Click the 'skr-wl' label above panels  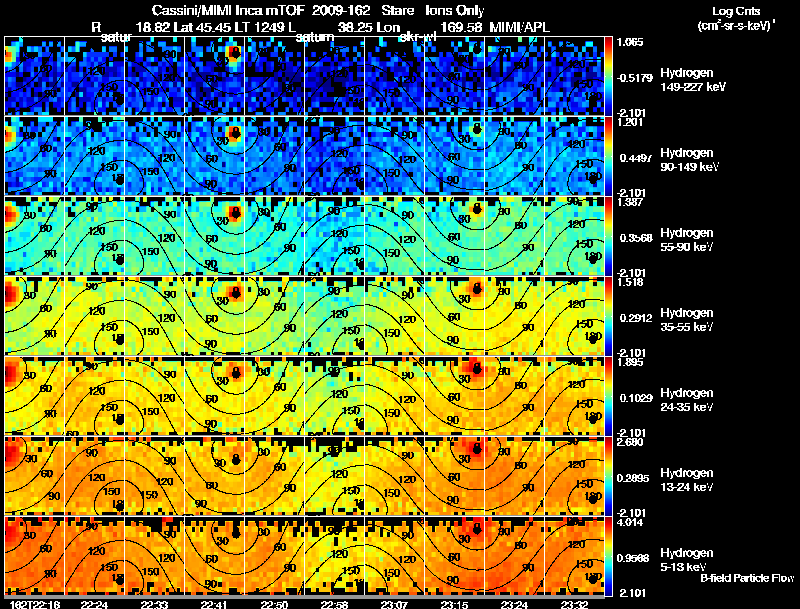(417, 37)
